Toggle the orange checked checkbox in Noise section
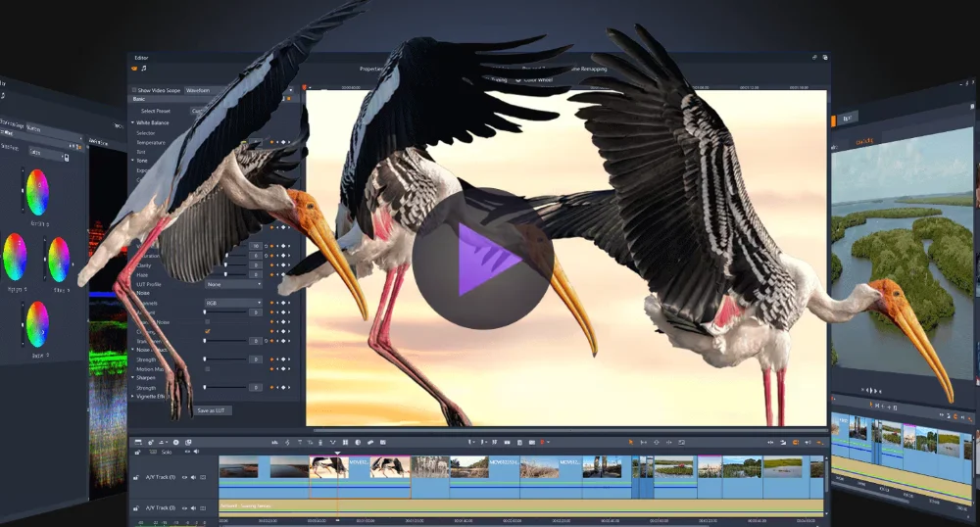This screenshot has height=527, width=980. pos(207,331)
